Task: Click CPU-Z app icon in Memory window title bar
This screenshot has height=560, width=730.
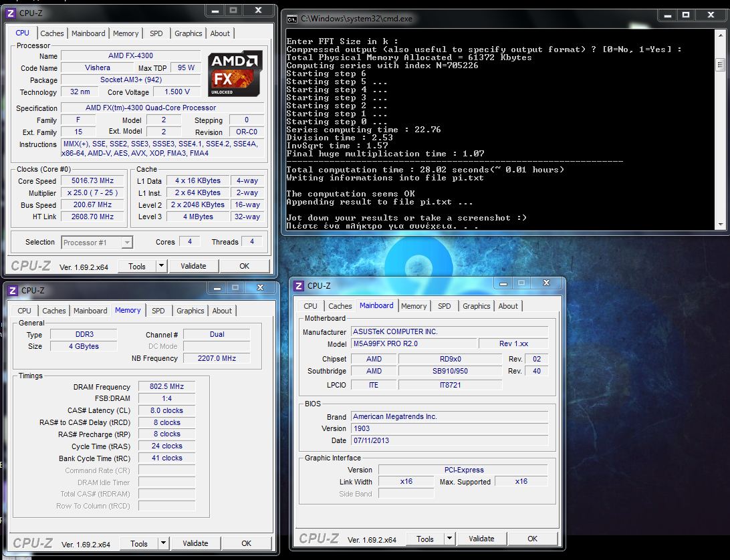Action: [13, 291]
